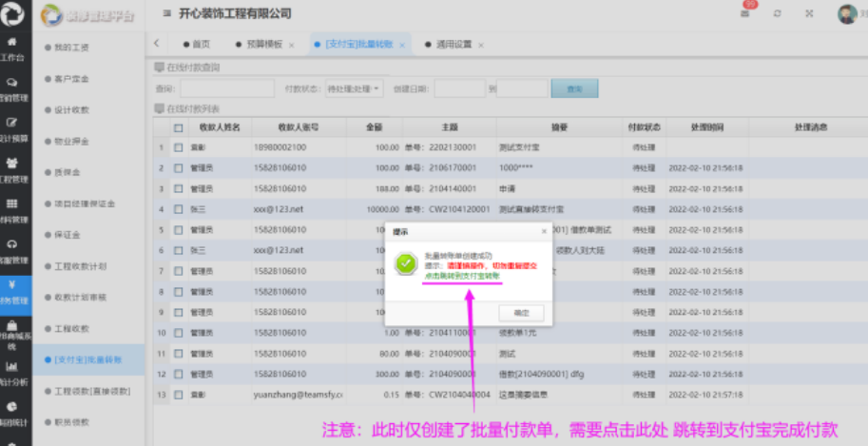The height and width of the screenshot is (446, 868).
Task: Click the user avatar in top right
Action: click(x=846, y=13)
